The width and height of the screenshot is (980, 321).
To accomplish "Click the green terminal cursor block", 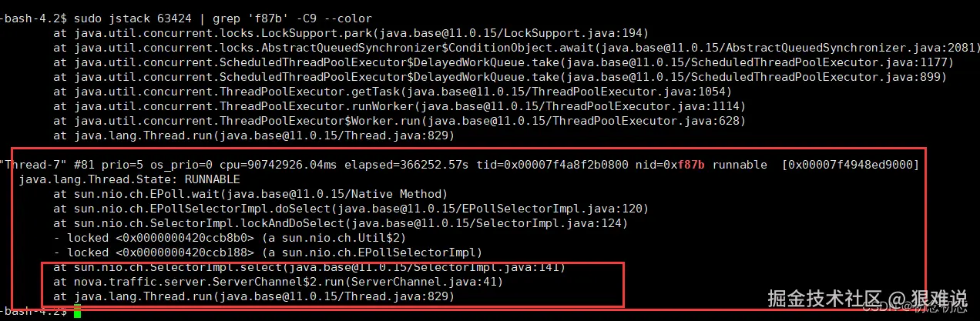I will point(78,311).
